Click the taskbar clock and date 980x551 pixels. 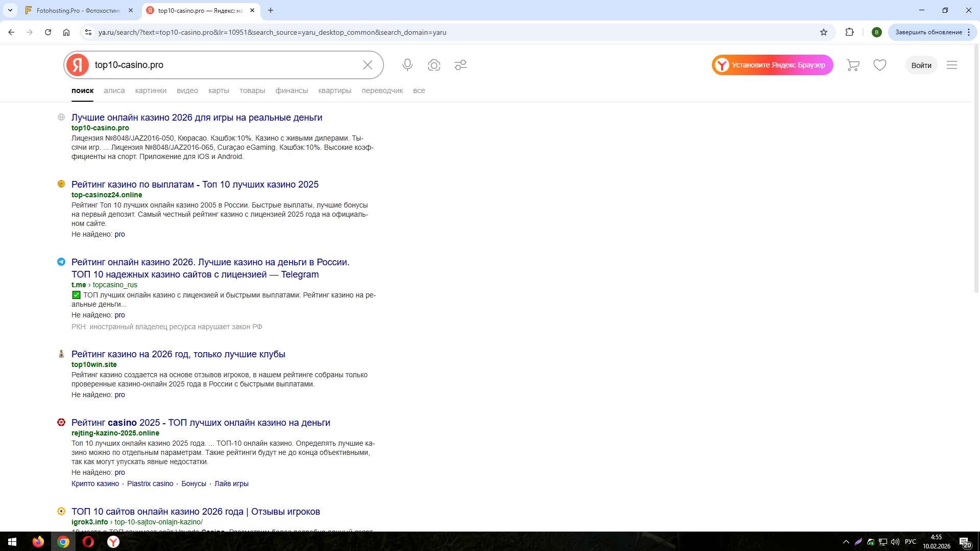coord(936,542)
